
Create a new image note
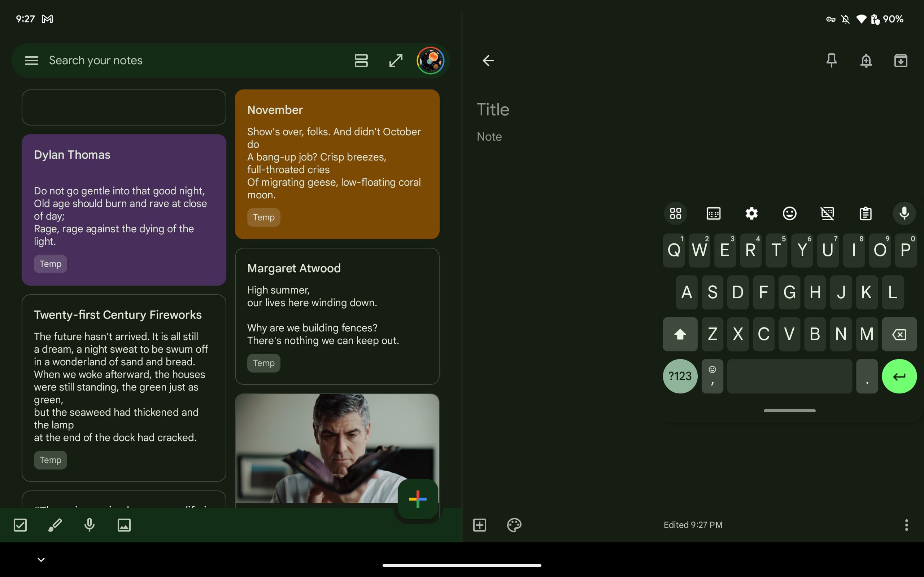pyautogui.click(x=124, y=525)
